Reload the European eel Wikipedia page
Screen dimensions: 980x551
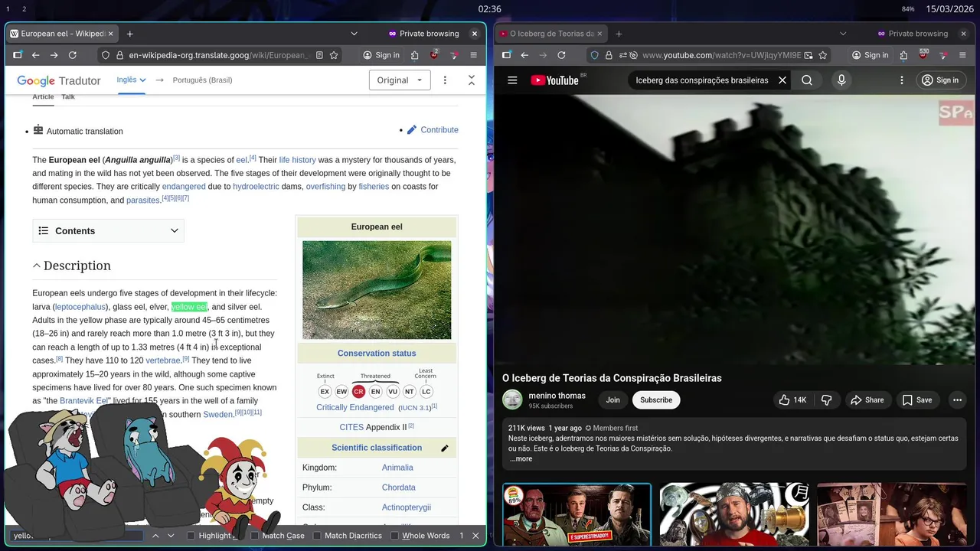coord(72,55)
